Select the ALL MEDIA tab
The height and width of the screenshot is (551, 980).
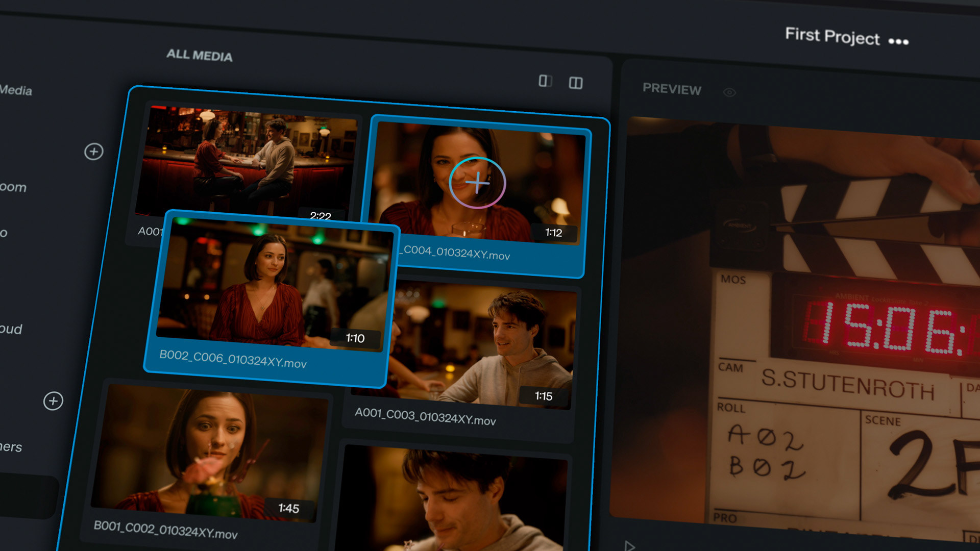199,55
